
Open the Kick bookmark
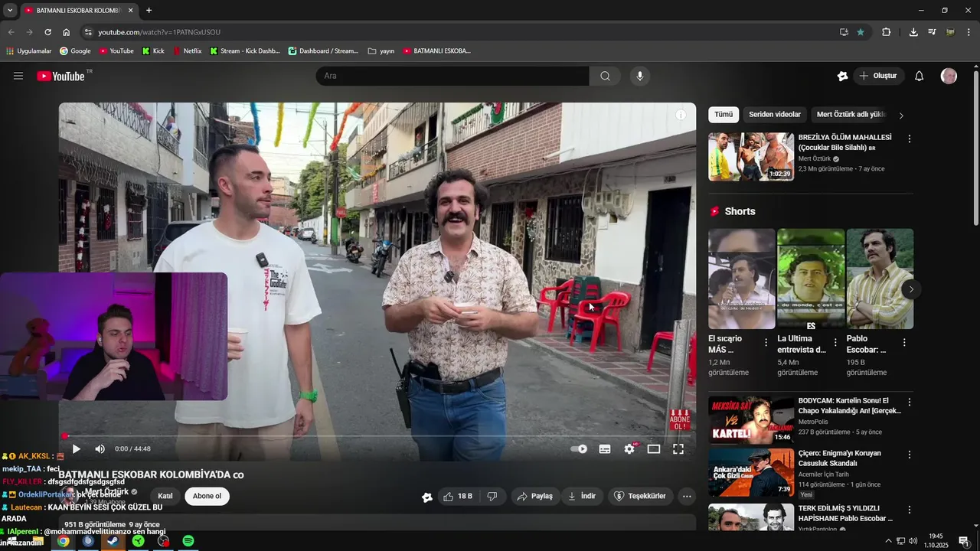pyautogui.click(x=153, y=51)
